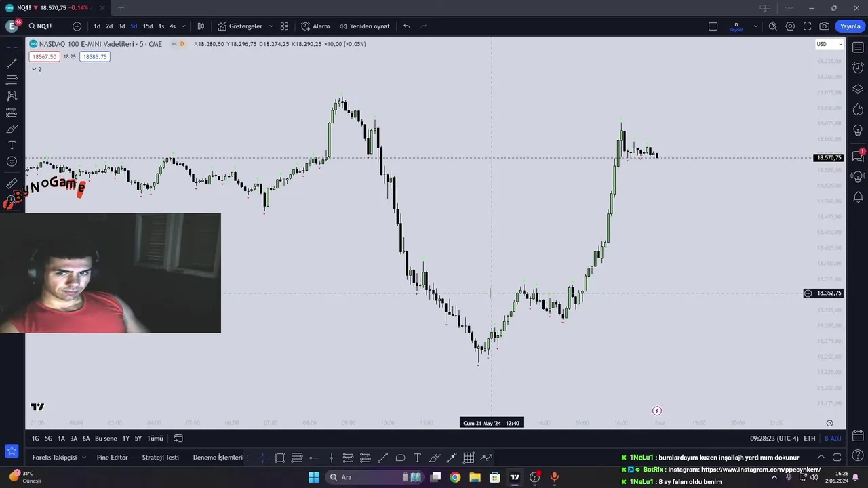Select the 1d timeframe
This screenshot has height=488, width=868.
pyautogui.click(x=97, y=26)
